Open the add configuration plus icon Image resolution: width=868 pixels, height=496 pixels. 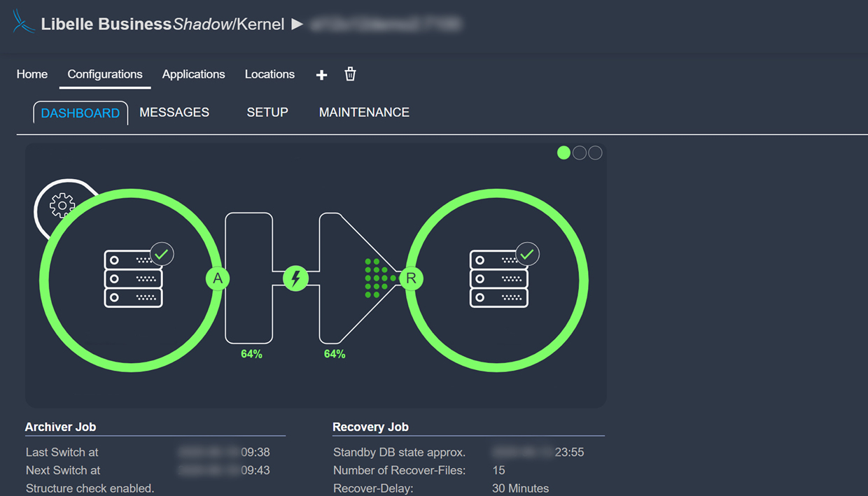point(321,75)
